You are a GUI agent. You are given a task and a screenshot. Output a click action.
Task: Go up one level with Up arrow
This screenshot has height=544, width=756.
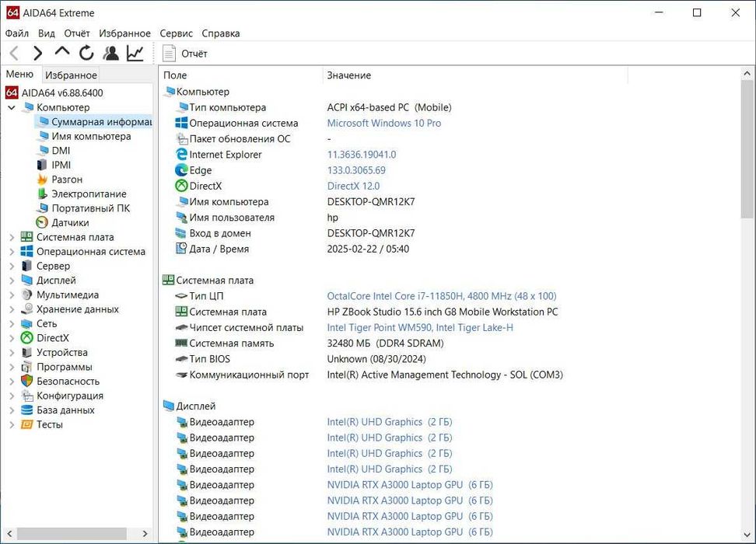[x=62, y=52]
